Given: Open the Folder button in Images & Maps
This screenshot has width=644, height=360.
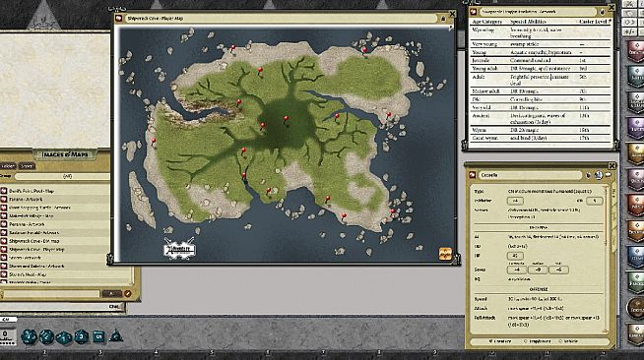Looking at the screenshot, I should click(x=8, y=166).
